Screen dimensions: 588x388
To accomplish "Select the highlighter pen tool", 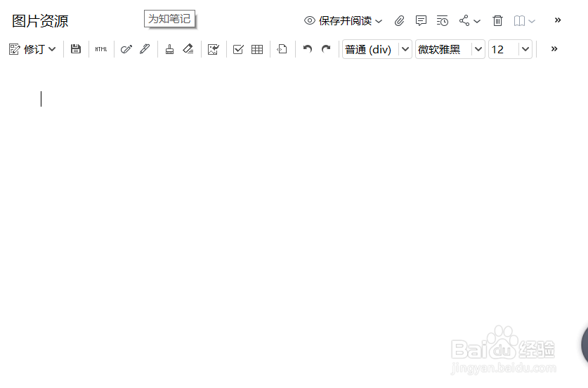I will tap(126, 49).
